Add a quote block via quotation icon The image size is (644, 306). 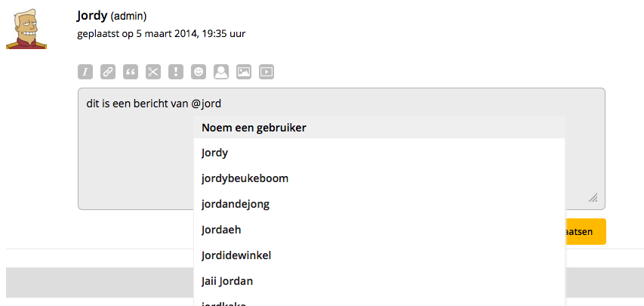131,73
